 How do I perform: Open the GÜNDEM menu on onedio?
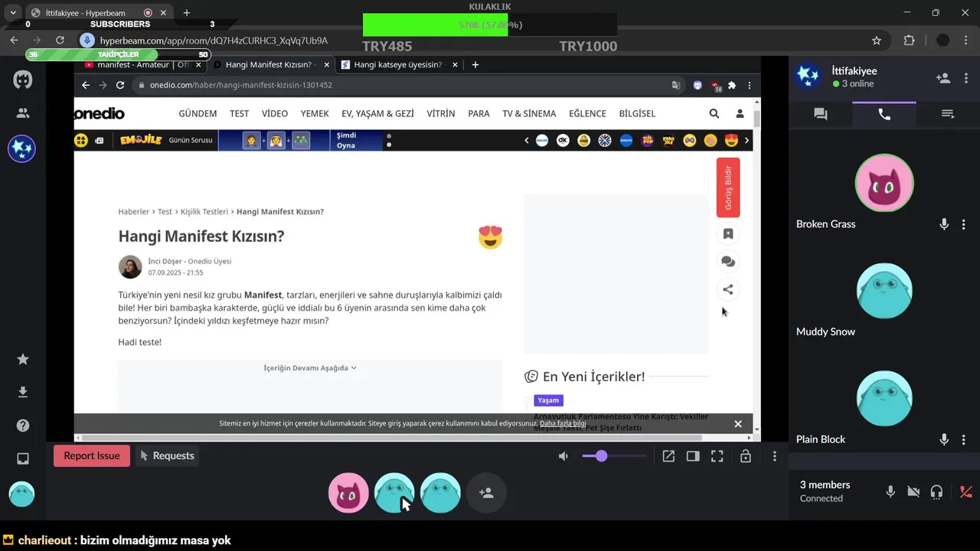coord(198,113)
